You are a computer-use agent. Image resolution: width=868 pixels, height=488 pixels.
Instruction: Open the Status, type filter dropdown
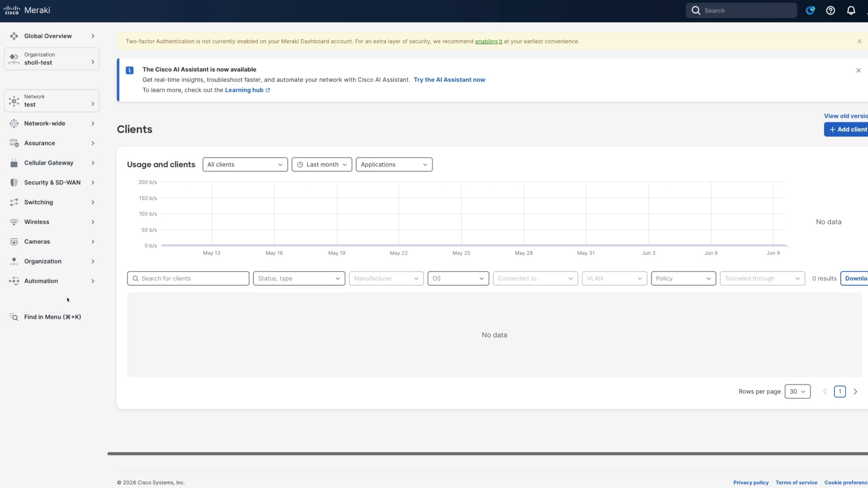[299, 278]
